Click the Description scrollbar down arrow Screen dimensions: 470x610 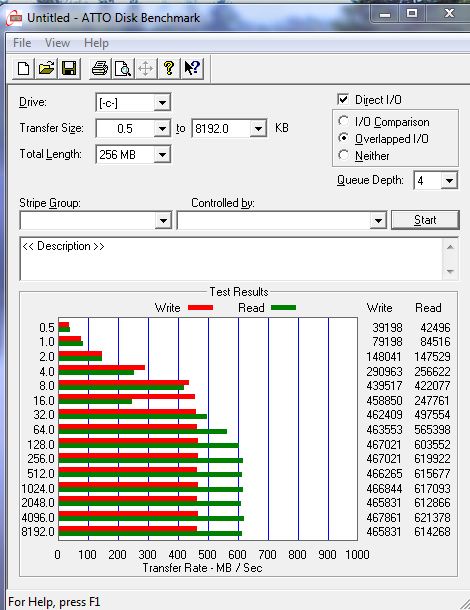[450, 271]
